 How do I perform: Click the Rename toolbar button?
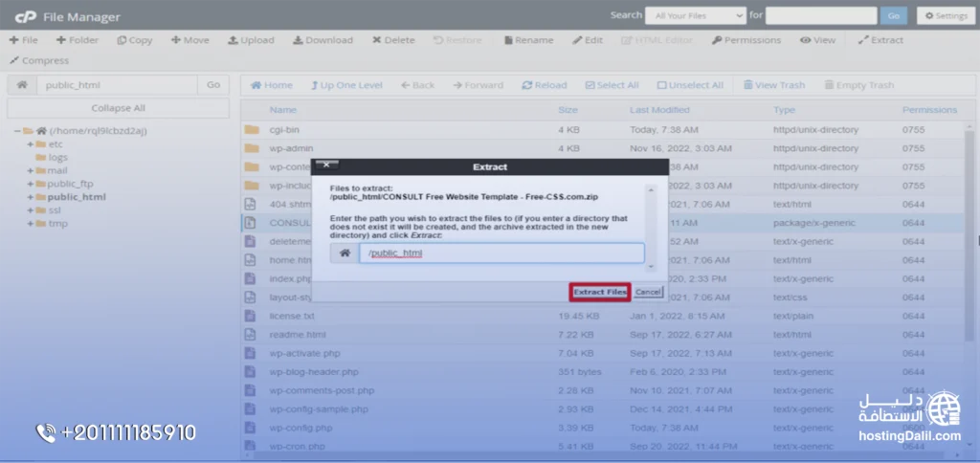[x=528, y=40]
